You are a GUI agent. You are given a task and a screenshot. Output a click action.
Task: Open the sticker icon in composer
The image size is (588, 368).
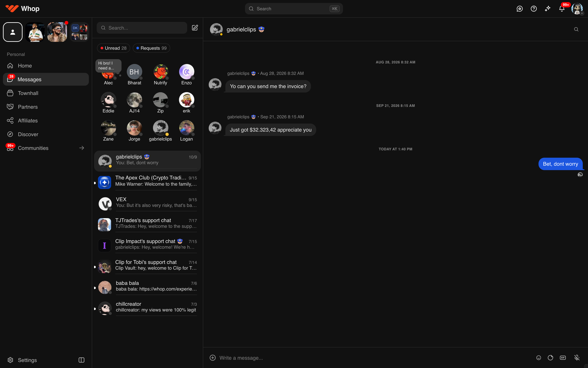(x=551, y=358)
